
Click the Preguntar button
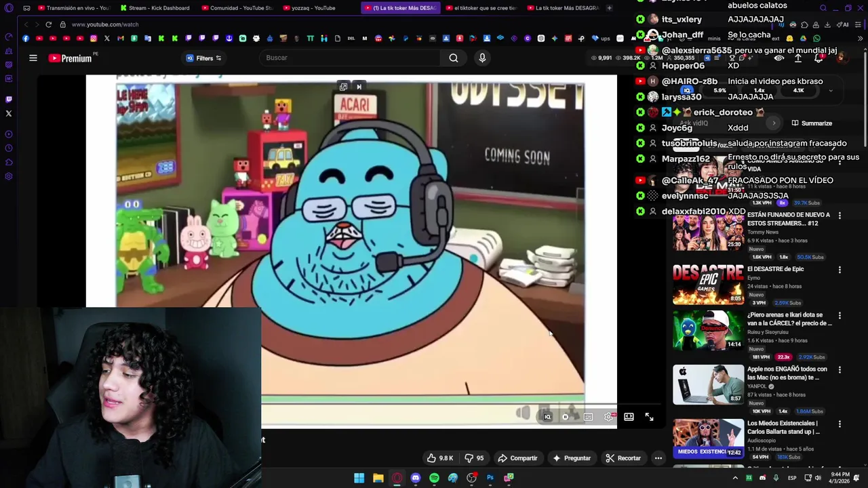pyautogui.click(x=571, y=458)
